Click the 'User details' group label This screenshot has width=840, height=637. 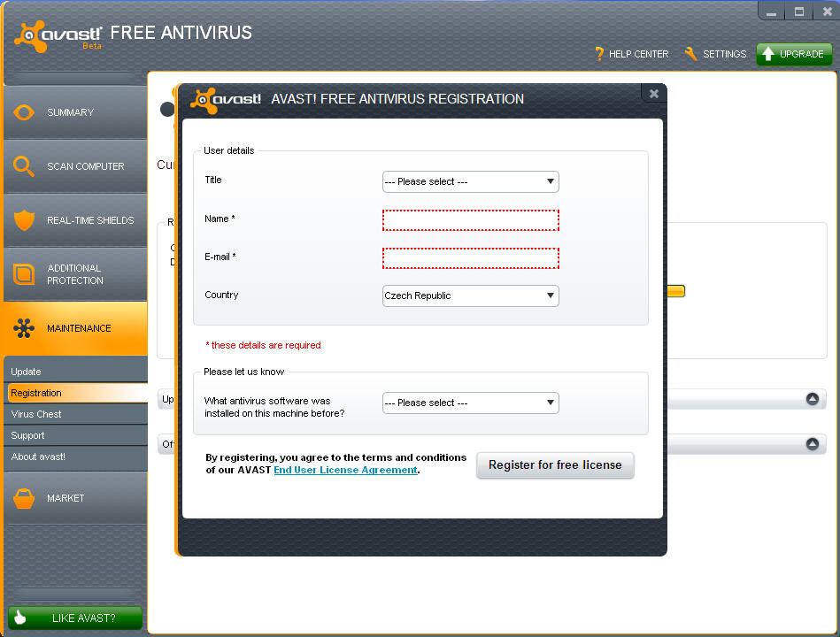[x=228, y=150]
